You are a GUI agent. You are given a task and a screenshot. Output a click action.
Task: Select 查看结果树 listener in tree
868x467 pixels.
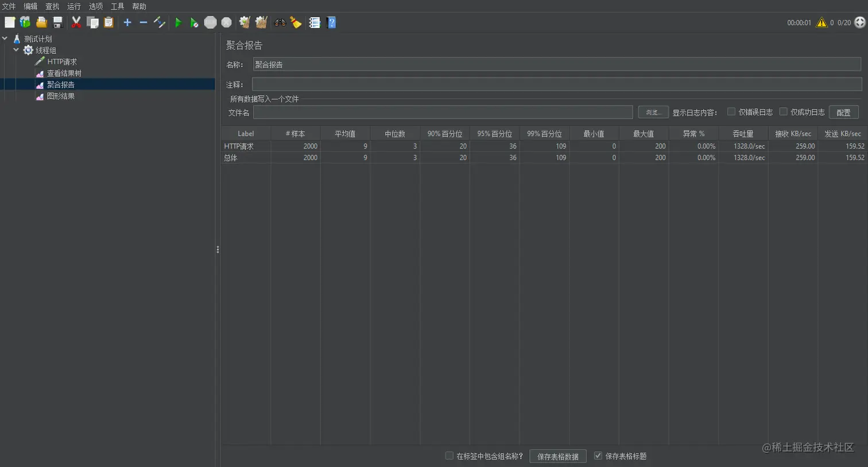(x=64, y=73)
